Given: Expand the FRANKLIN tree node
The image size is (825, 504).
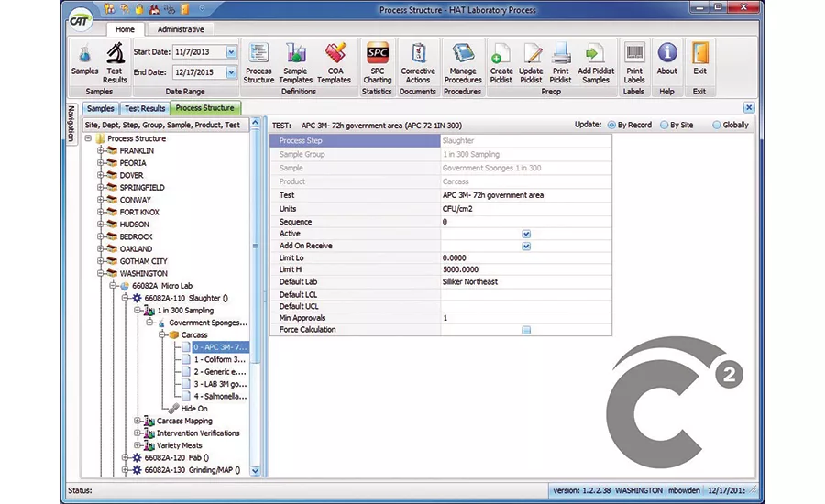Looking at the screenshot, I should click(102, 150).
